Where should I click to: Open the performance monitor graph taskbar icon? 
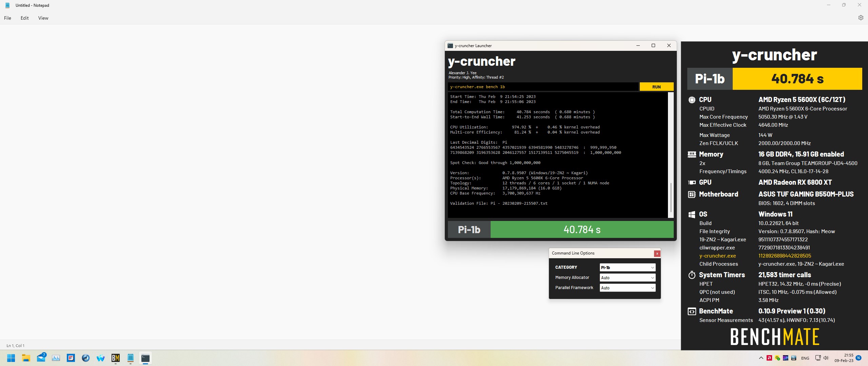[56, 358]
